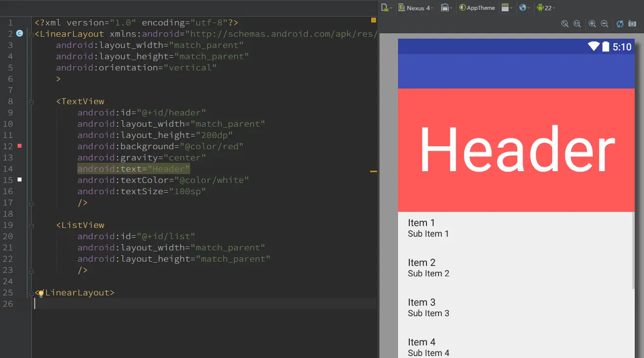Click the <TextView tag on line 8

[80, 101]
